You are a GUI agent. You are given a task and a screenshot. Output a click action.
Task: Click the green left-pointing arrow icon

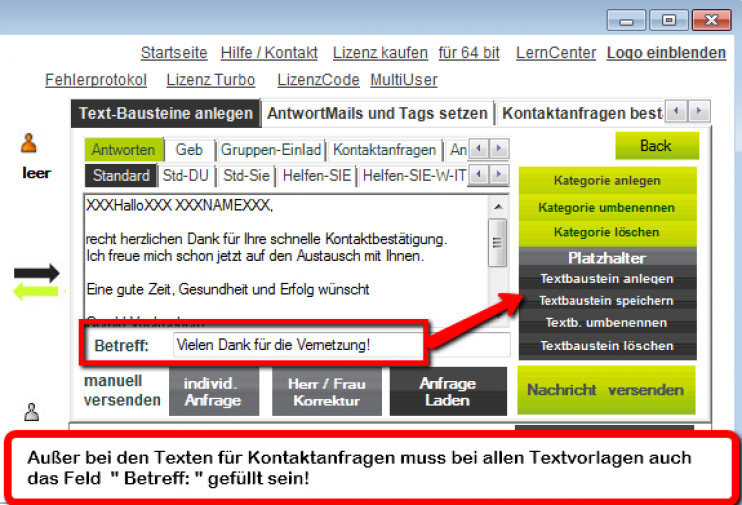pyautogui.click(x=36, y=291)
